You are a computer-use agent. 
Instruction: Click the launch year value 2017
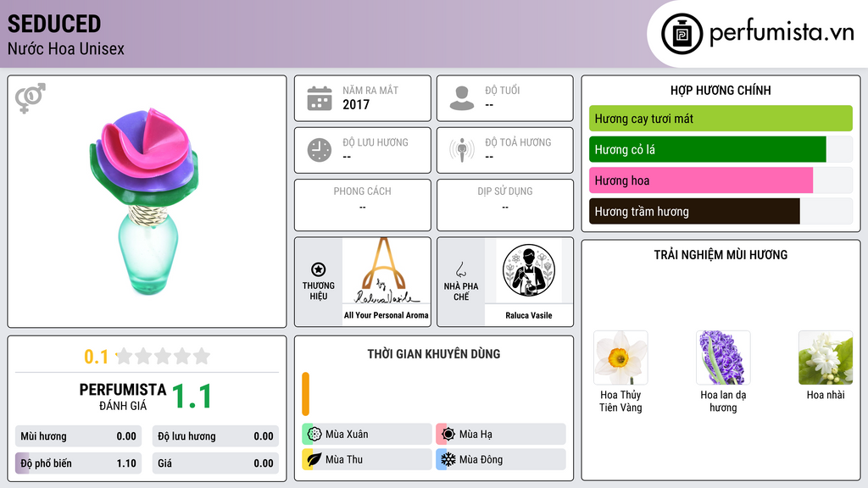point(356,104)
